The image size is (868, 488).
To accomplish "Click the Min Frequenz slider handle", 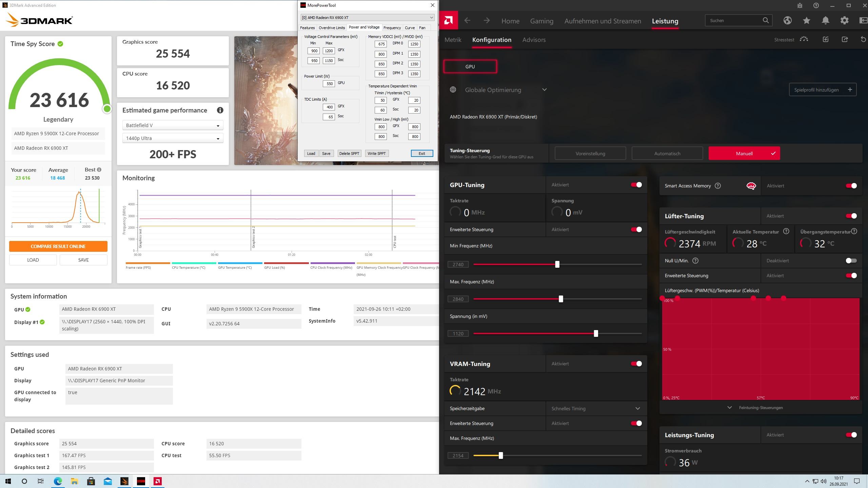I will (557, 264).
